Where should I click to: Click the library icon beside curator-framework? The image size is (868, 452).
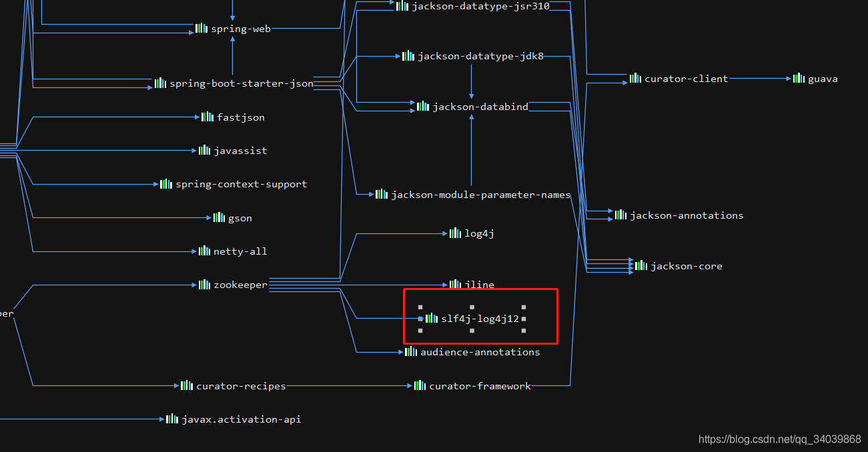[420, 385]
